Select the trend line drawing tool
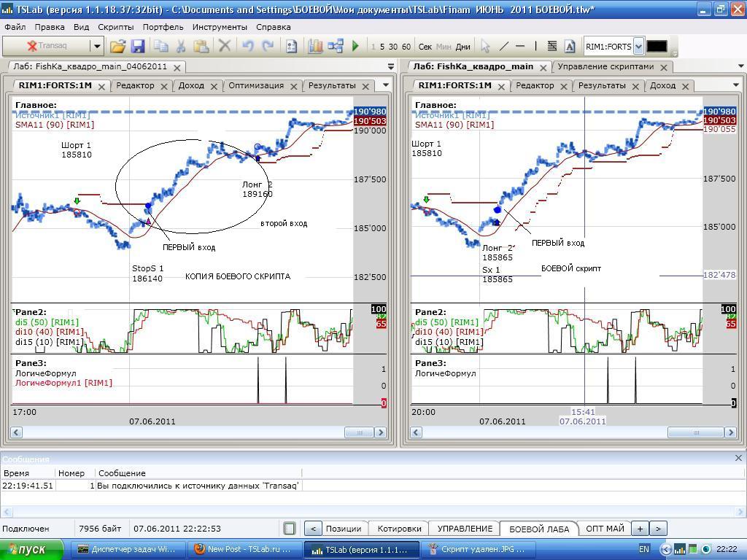 click(503, 46)
